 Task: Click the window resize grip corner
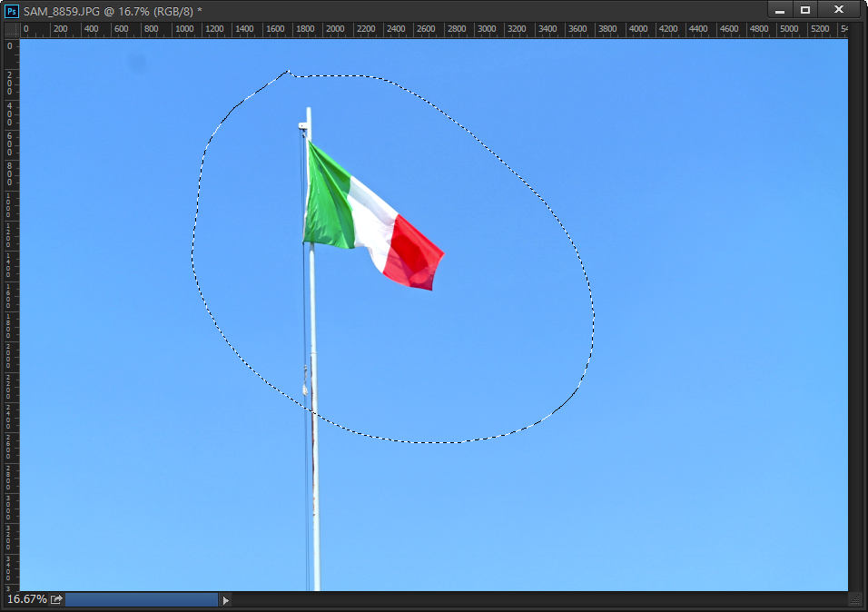click(x=855, y=599)
